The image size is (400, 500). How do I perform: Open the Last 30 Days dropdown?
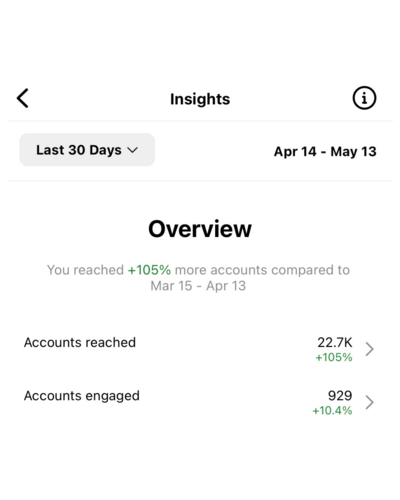(x=87, y=150)
